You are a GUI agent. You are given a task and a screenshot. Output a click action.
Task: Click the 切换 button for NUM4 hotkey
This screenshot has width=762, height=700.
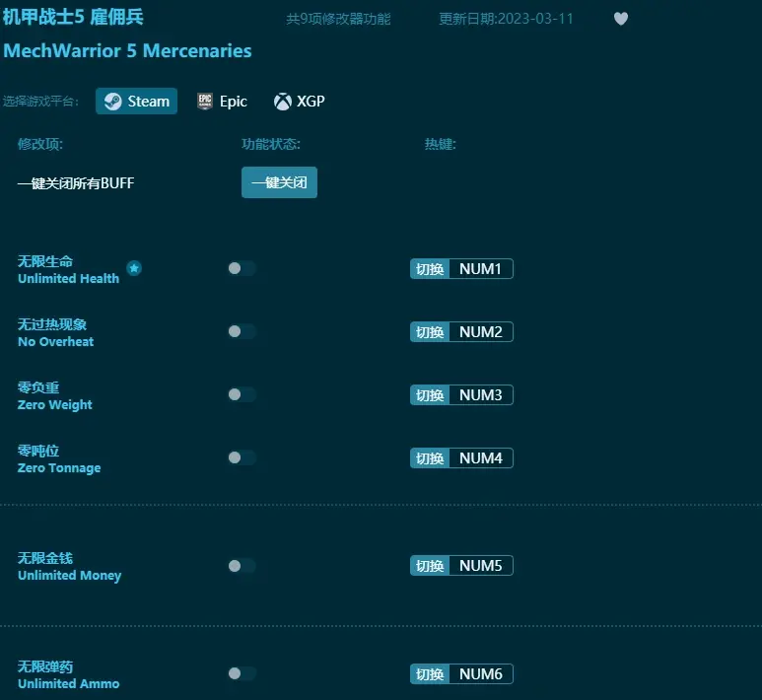point(430,457)
